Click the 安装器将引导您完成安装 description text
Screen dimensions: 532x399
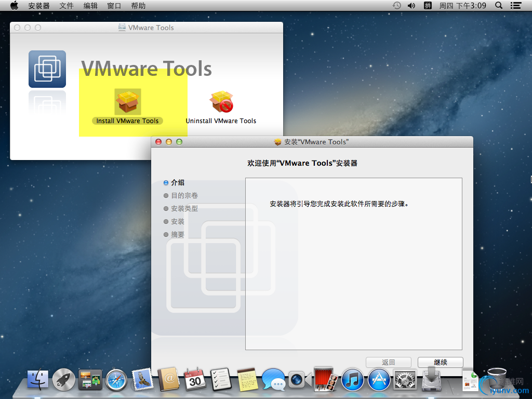click(x=339, y=204)
